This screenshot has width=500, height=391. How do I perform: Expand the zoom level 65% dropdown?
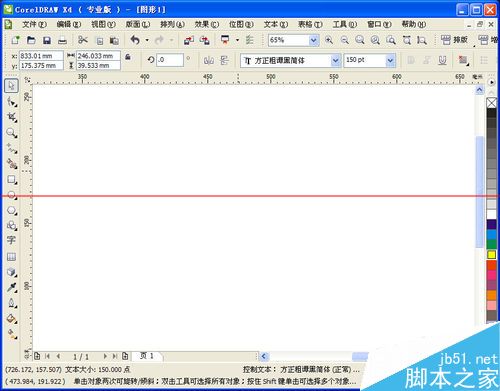coord(313,40)
